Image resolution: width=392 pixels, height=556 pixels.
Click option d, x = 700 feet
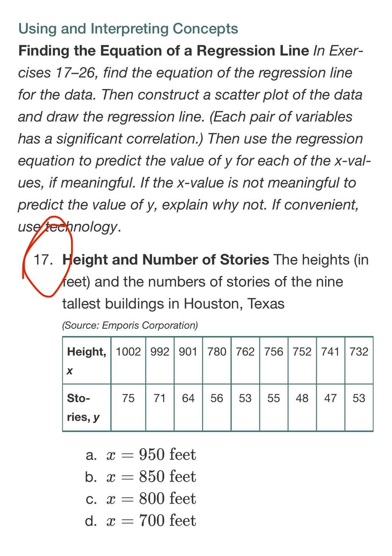point(141,521)
